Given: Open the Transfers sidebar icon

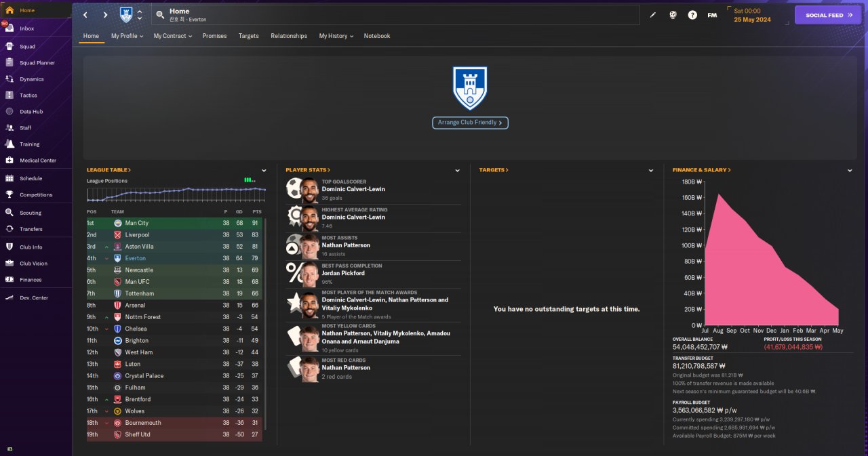Looking at the screenshot, I should coord(9,229).
